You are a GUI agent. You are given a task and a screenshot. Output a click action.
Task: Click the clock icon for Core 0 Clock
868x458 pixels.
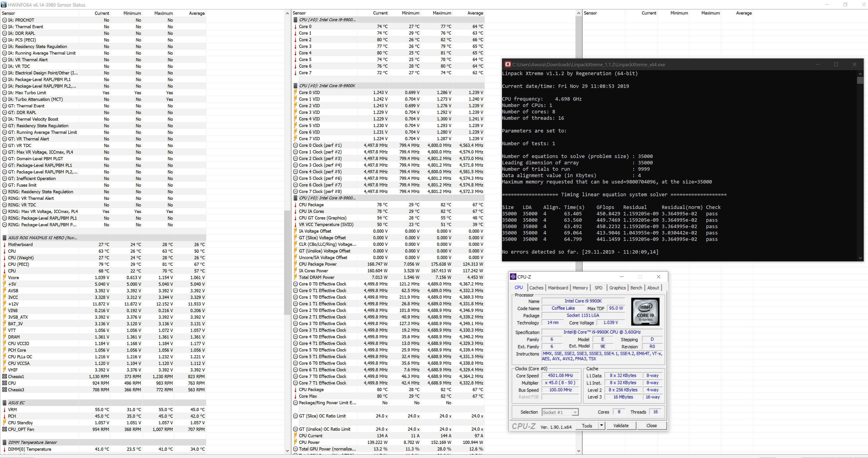pyautogui.click(x=295, y=145)
